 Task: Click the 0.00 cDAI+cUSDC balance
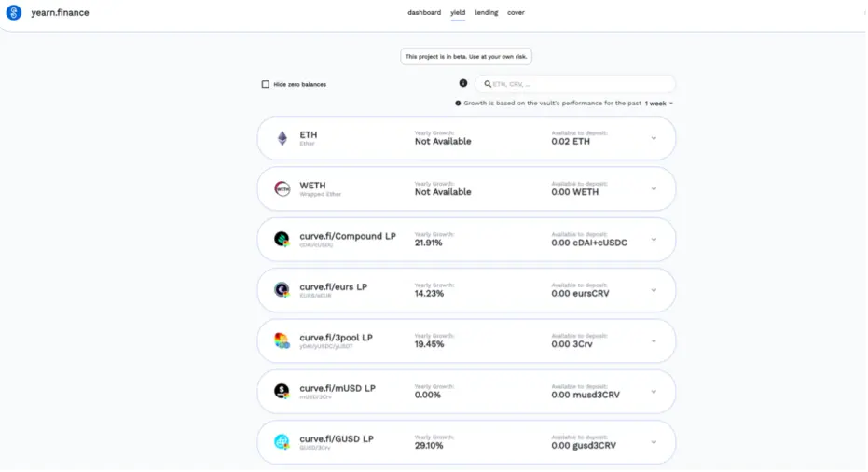tap(589, 243)
